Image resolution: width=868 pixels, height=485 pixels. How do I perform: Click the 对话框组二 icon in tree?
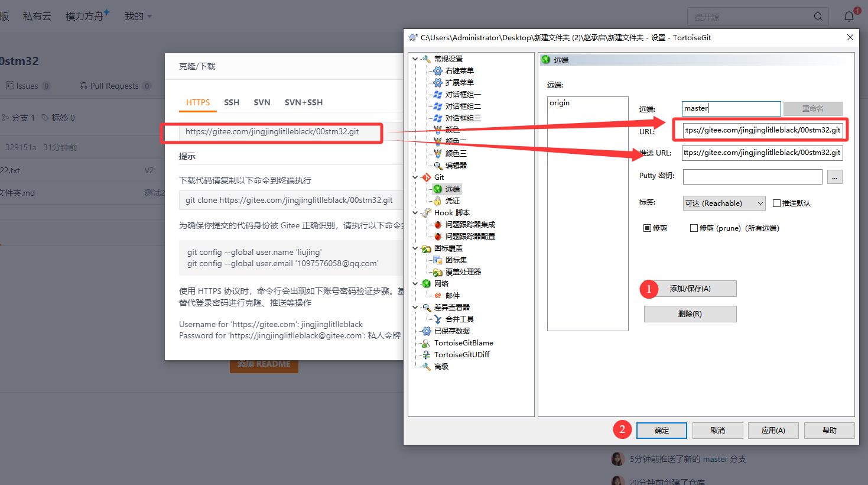[x=438, y=106]
